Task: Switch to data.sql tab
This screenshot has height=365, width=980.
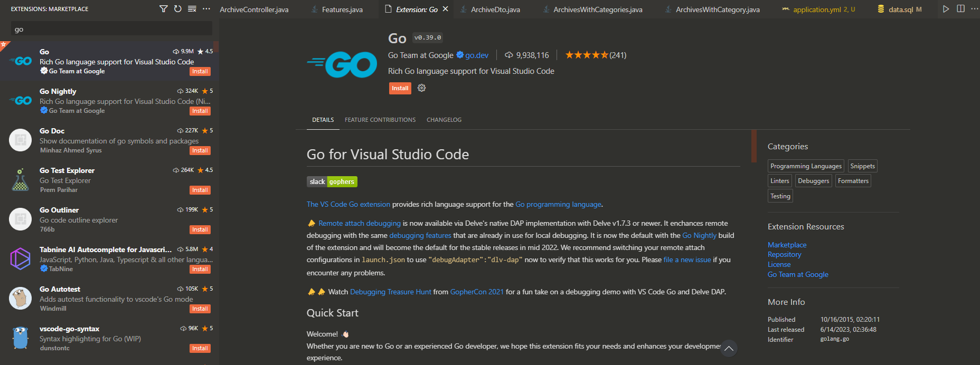Action: [900, 9]
